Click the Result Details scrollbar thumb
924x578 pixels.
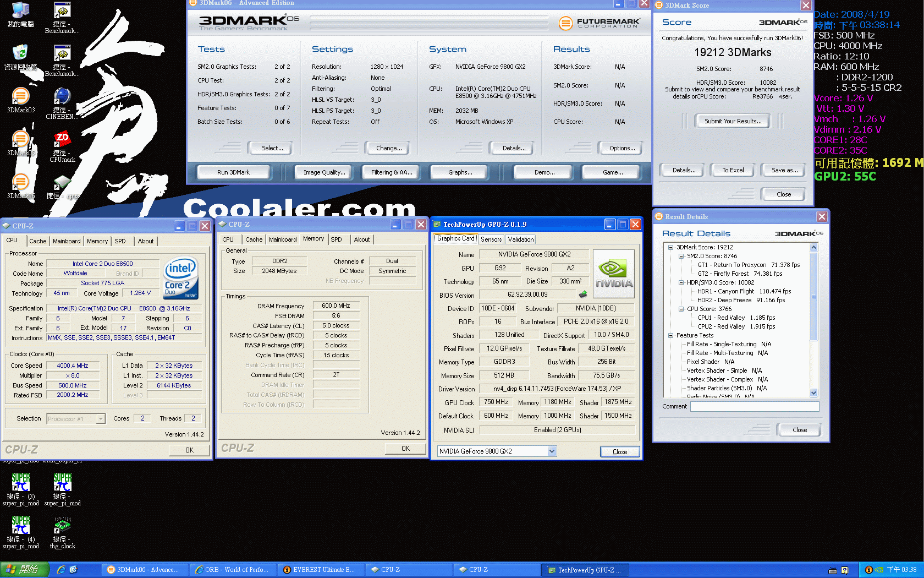pyautogui.click(x=814, y=297)
